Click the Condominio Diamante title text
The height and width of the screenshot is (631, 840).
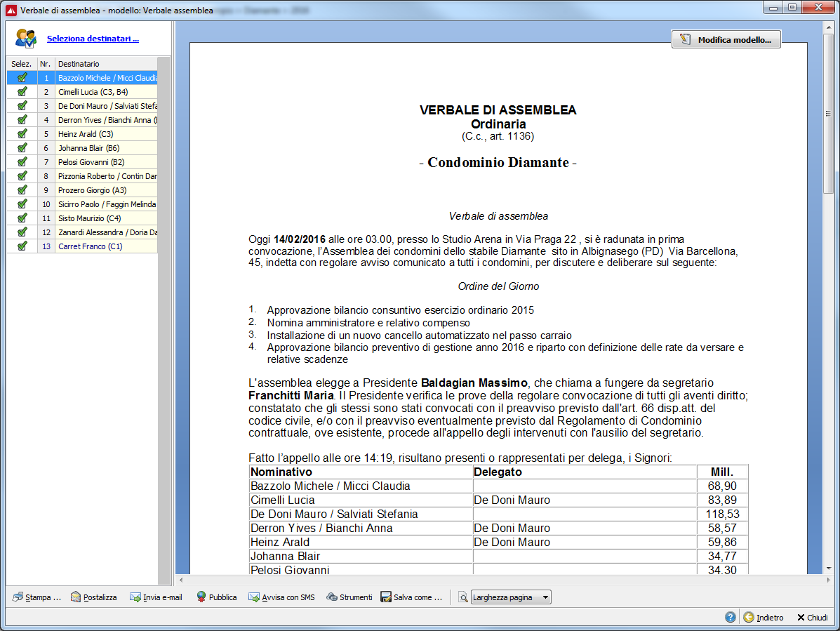point(498,162)
